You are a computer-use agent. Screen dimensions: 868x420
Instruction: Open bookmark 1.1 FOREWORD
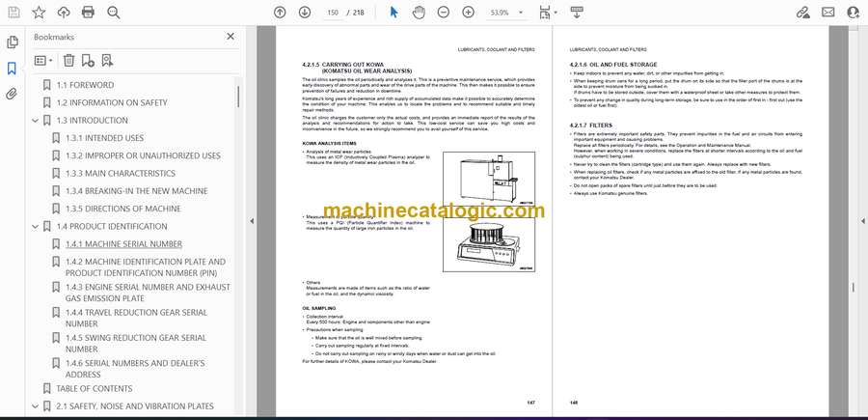(x=85, y=85)
